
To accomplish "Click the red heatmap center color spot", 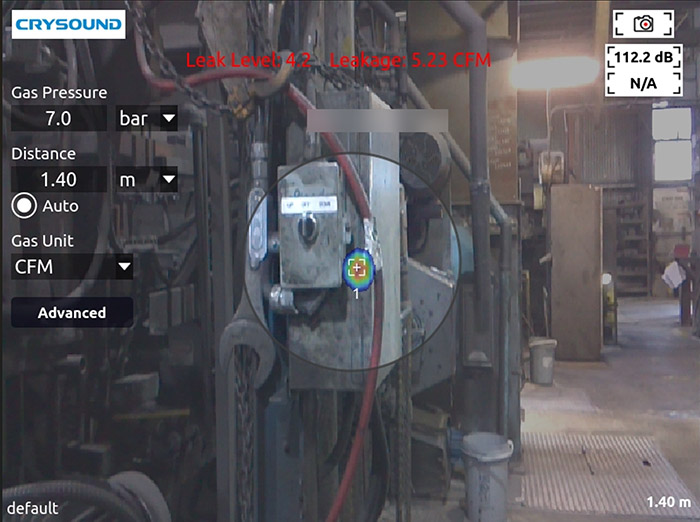I will [x=358, y=267].
